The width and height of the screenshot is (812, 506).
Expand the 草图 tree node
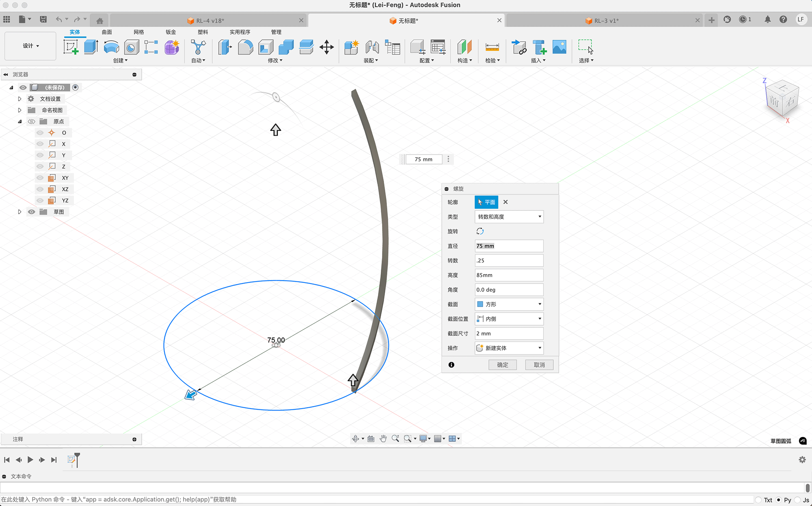click(19, 212)
